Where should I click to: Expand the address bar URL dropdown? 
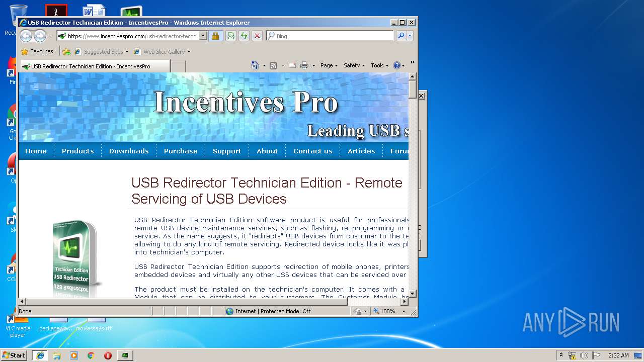coord(203,36)
